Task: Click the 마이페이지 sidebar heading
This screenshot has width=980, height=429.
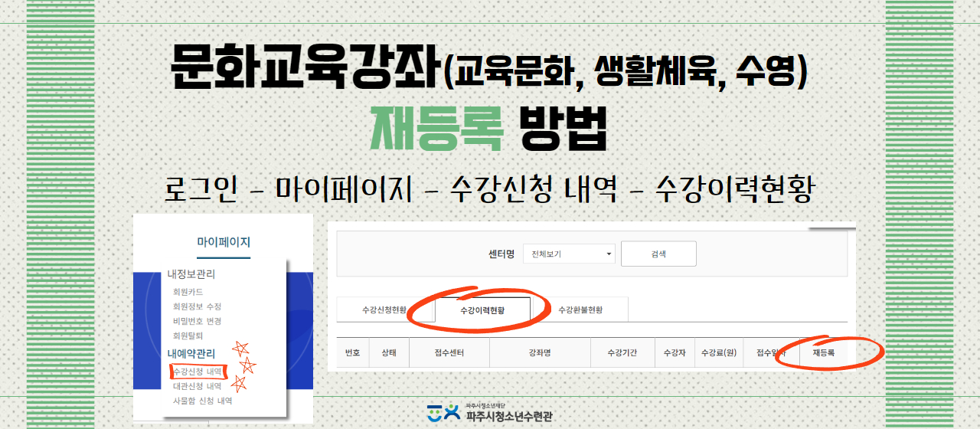Action: click(x=224, y=242)
